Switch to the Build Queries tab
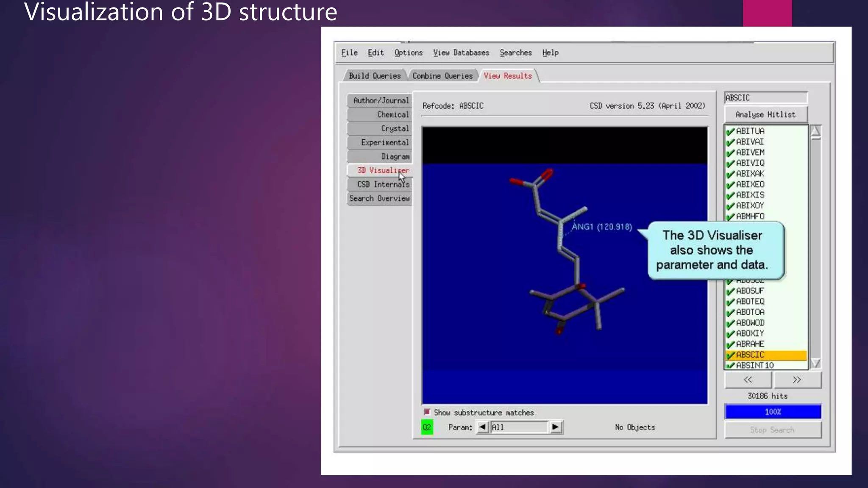The height and width of the screenshot is (488, 868). [375, 76]
